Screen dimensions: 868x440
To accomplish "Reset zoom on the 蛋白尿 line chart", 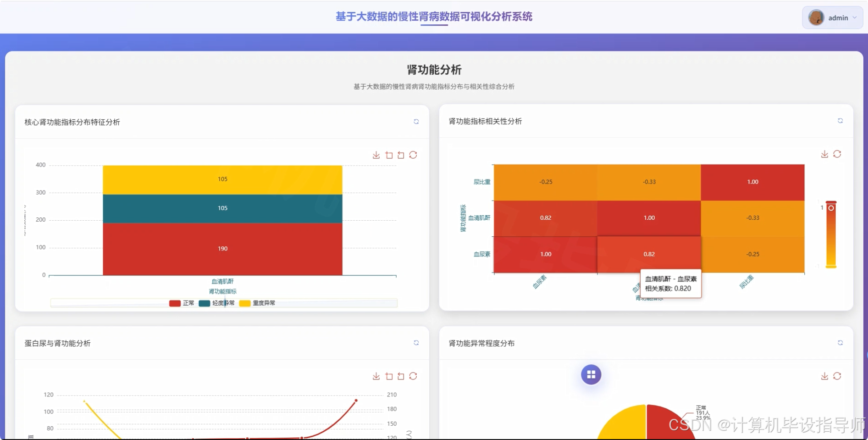I will coord(401,376).
